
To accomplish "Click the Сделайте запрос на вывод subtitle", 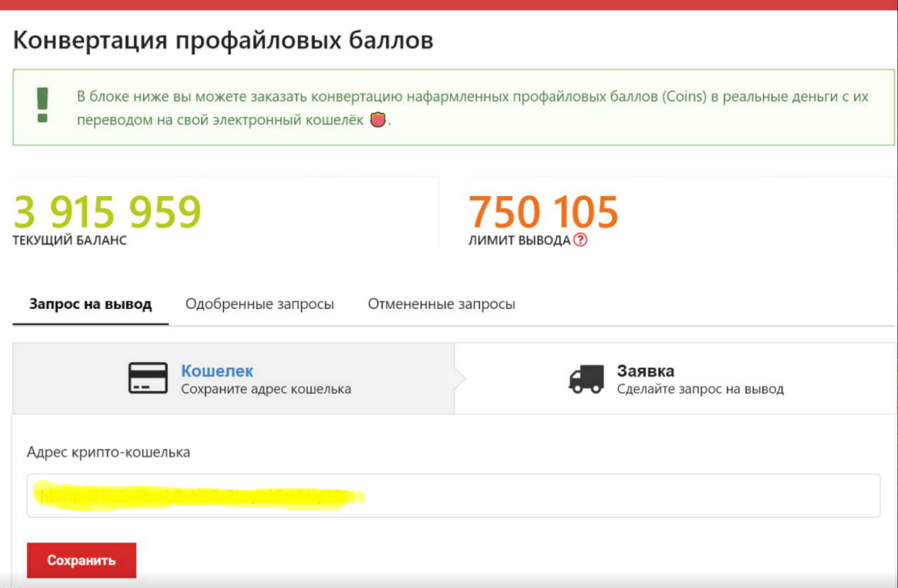I will [x=700, y=389].
